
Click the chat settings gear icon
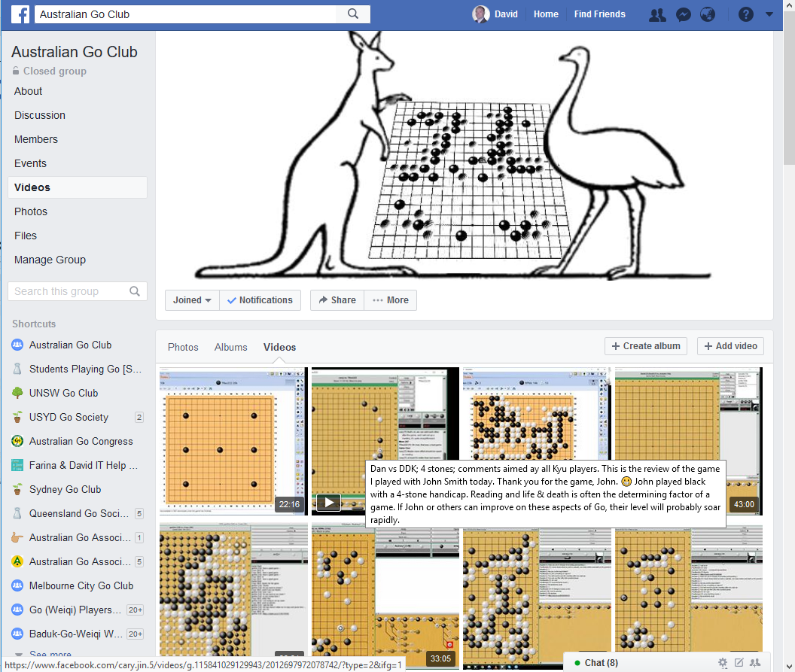click(723, 662)
